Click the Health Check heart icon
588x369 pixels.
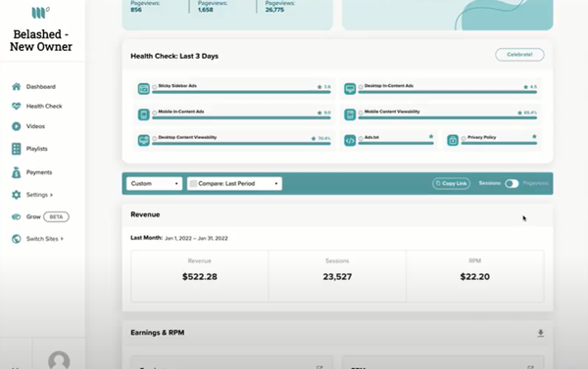pos(16,106)
